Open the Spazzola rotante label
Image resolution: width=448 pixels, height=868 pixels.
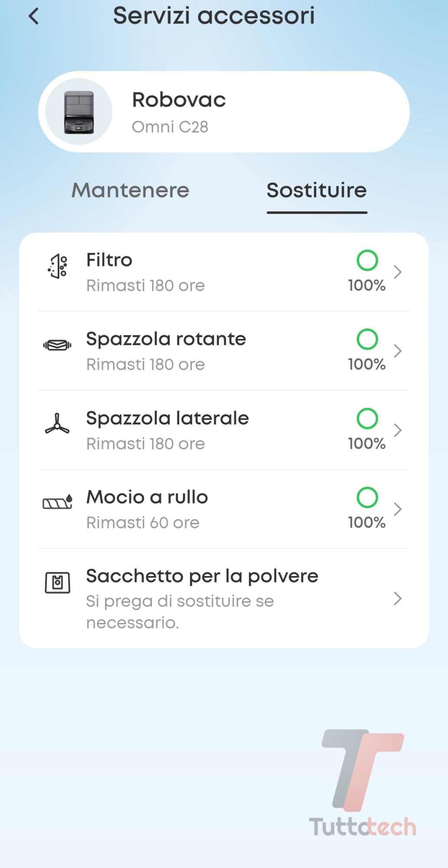[166, 339]
